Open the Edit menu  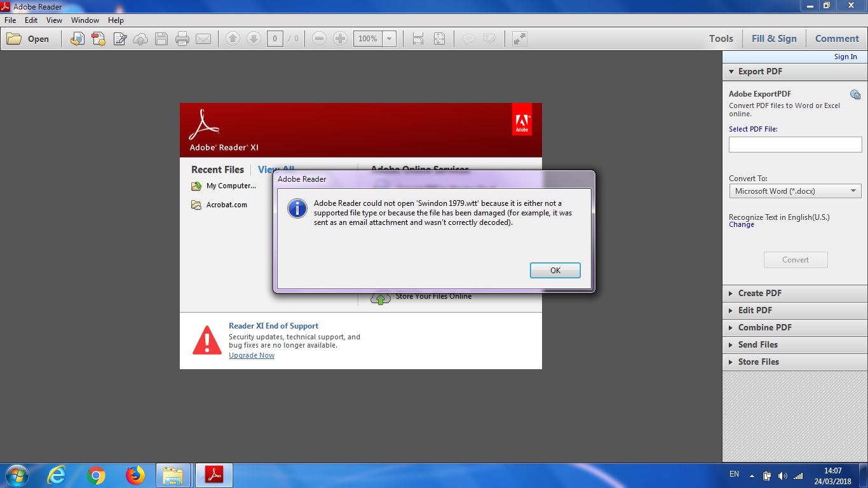tap(31, 20)
